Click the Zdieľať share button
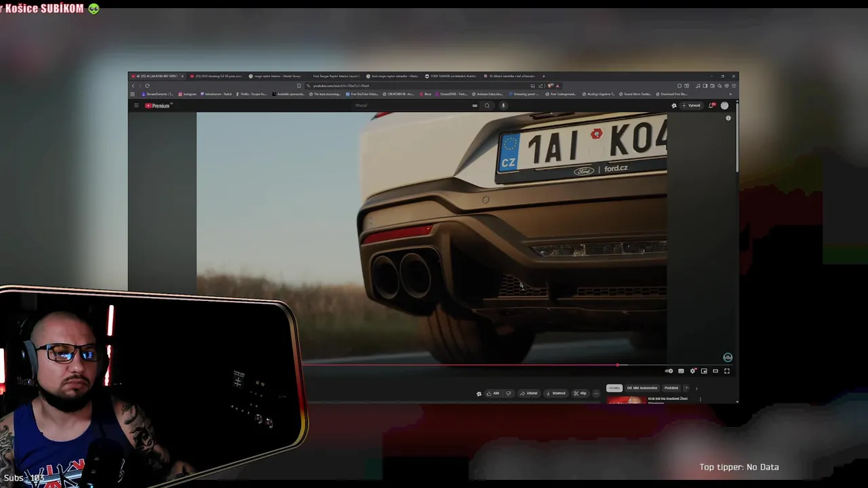The image size is (868, 488). 530,393
